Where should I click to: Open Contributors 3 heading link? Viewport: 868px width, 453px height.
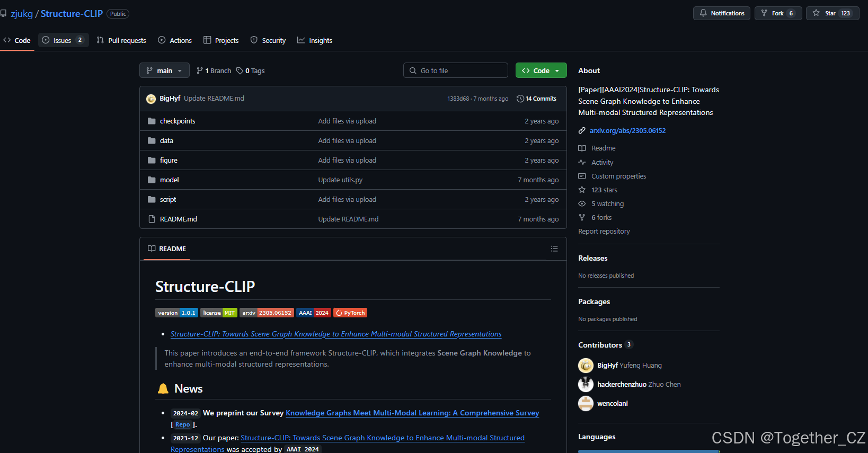[605, 345]
